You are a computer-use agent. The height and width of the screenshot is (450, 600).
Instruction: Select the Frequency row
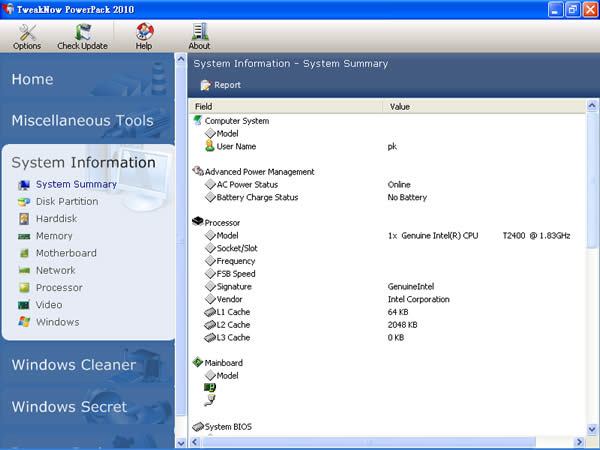coord(387,261)
